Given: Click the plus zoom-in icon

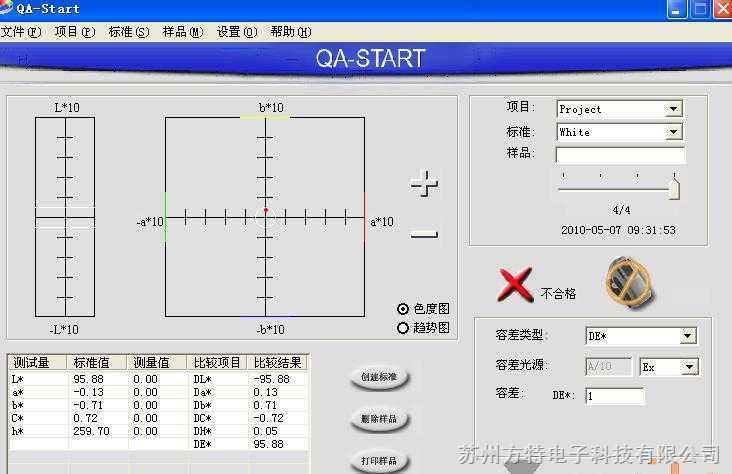Looking at the screenshot, I should click(x=424, y=183).
